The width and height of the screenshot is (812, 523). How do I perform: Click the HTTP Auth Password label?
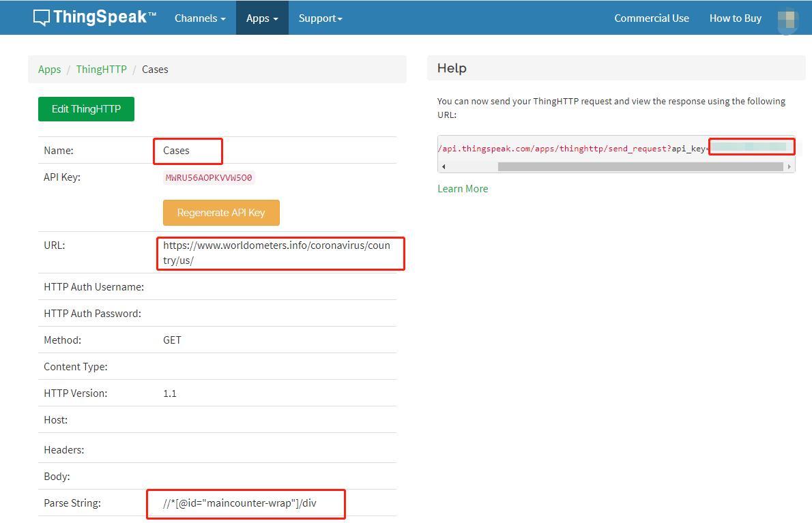(x=92, y=314)
